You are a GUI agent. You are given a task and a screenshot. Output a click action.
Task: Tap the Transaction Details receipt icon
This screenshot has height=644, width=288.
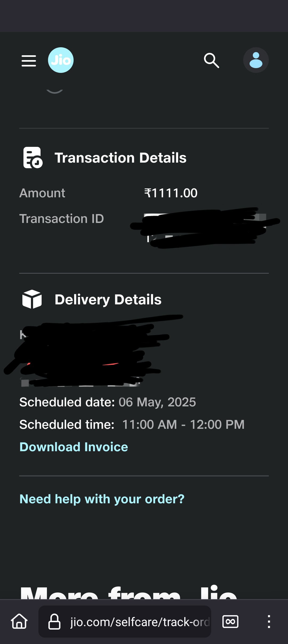pyautogui.click(x=33, y=158)
